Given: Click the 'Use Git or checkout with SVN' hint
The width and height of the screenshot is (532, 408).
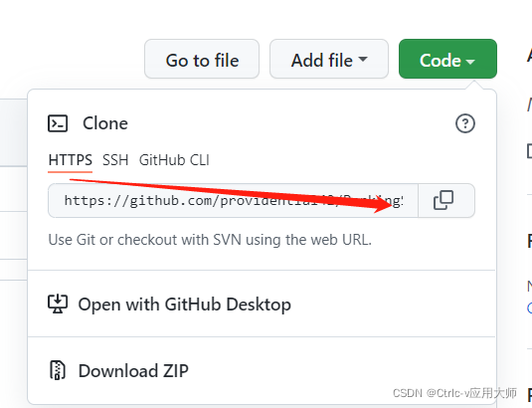Looking at the screenshot, I should (210, 240).
